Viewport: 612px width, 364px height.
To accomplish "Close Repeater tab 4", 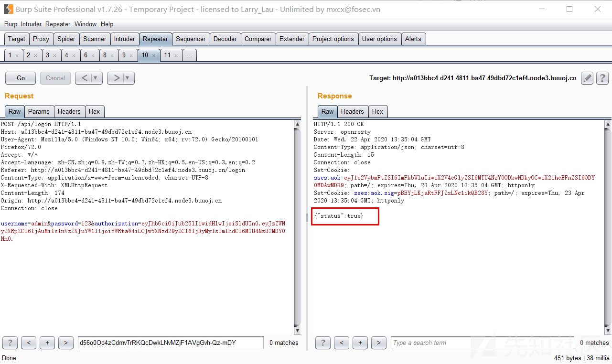I will click(74, 56).
